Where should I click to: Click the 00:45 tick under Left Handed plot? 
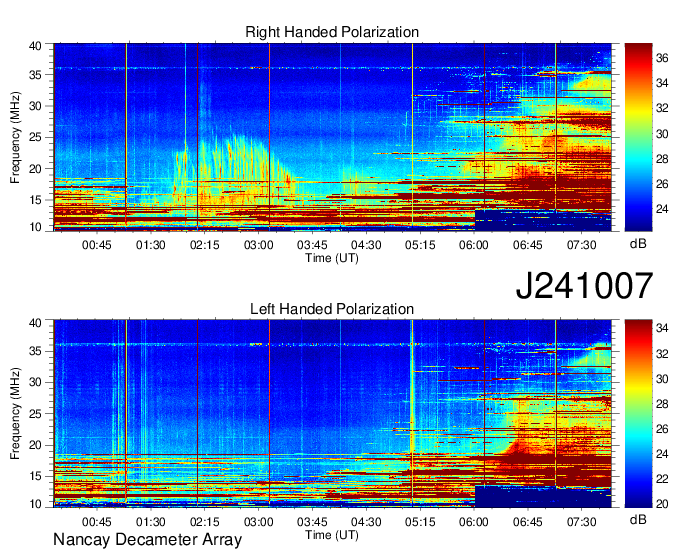[97, 522]
